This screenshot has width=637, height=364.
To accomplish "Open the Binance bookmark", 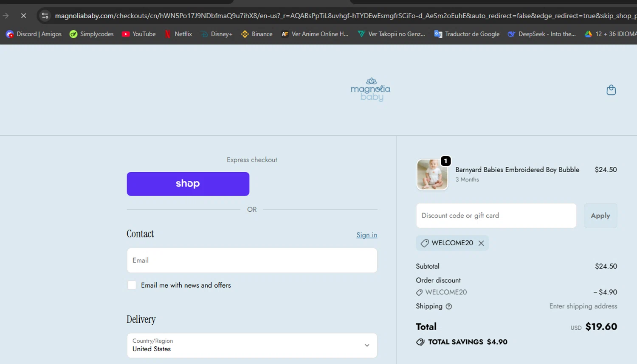I will pyautogui.click(x=257, y=34).
